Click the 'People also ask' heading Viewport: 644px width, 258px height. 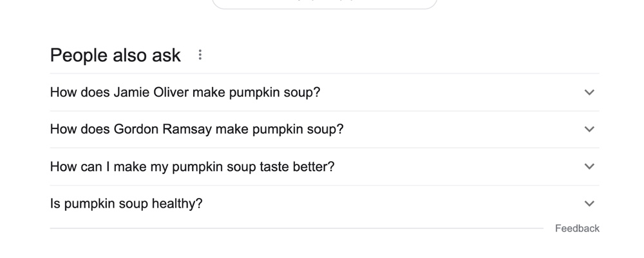115,55
